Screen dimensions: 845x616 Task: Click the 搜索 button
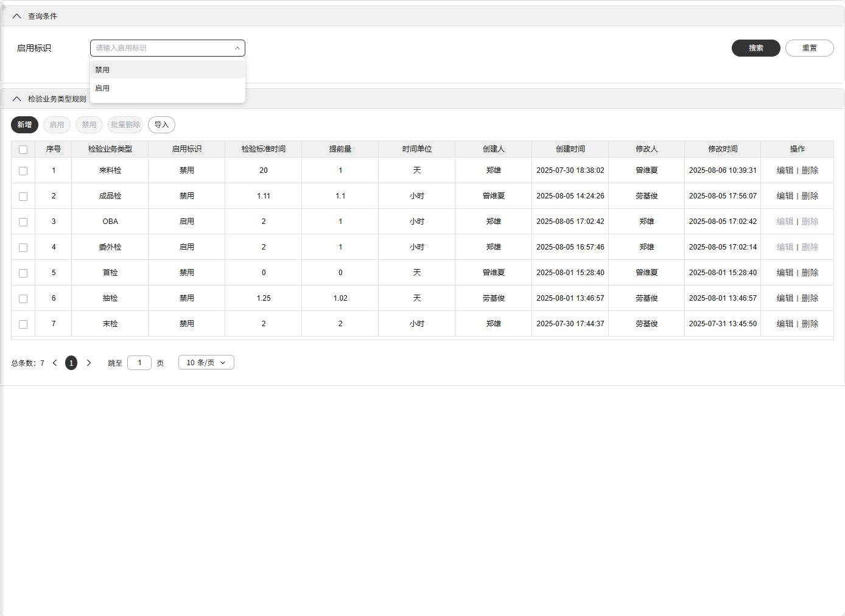[756, 48]
